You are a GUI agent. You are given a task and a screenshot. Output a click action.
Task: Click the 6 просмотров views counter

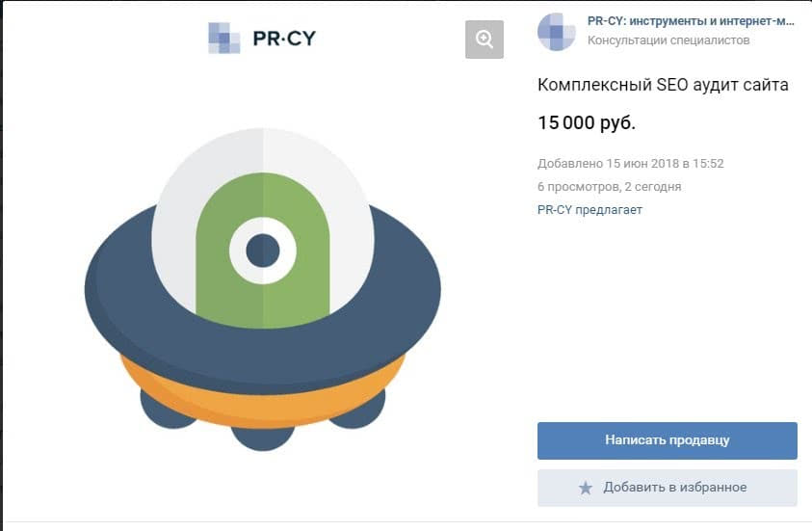[x=578, y=187]
